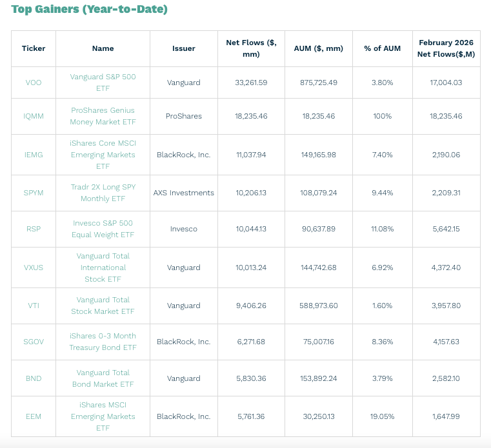Open the VOO ticker link

click(34, 83)
